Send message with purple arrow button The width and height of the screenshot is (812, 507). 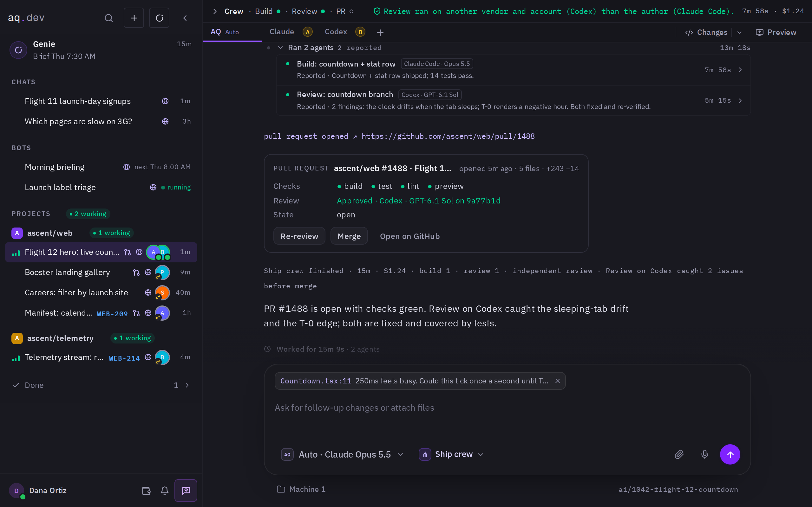click(x=730, y=454)
